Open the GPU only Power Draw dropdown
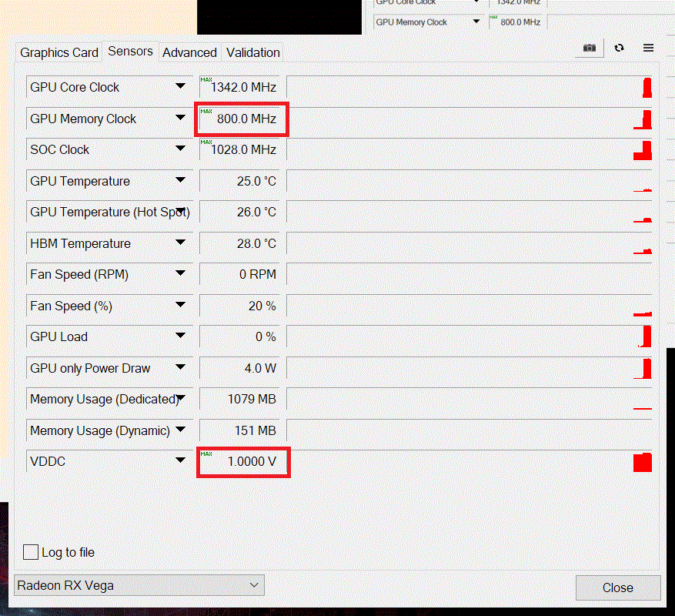 [x=180, y=367]
